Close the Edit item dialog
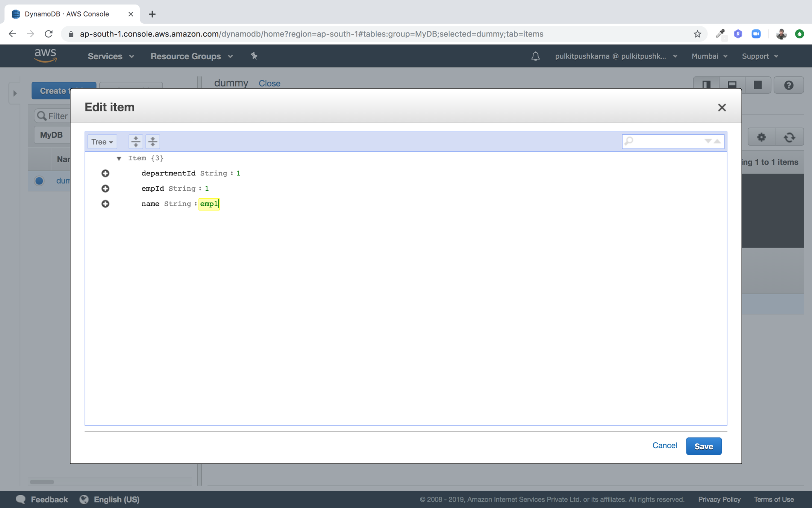 [721, 108]
